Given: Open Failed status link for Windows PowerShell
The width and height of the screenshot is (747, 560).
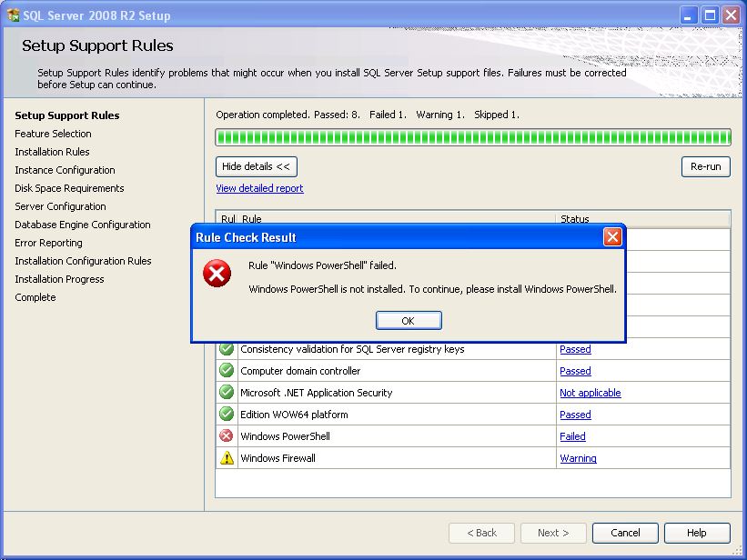Looking at the screenshot, I should 572,436.
